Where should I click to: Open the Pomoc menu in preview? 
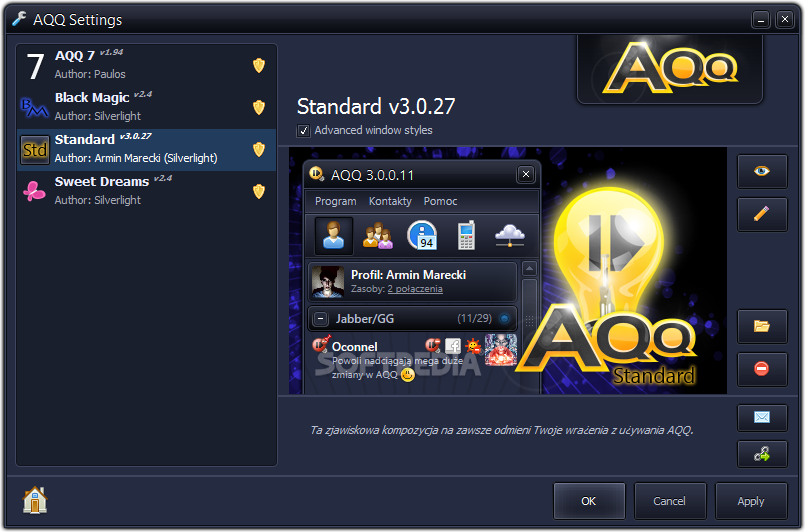(x=440, y=201)
